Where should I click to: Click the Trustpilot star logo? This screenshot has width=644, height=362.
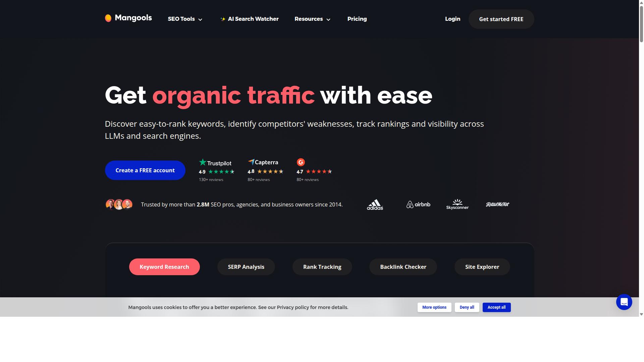click(x=203, y=162)
